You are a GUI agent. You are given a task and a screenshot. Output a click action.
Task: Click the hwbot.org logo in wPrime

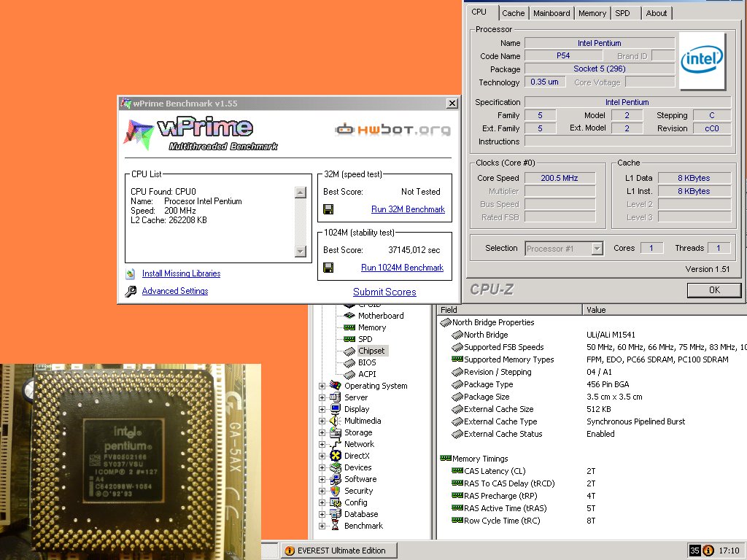point(392,130)
